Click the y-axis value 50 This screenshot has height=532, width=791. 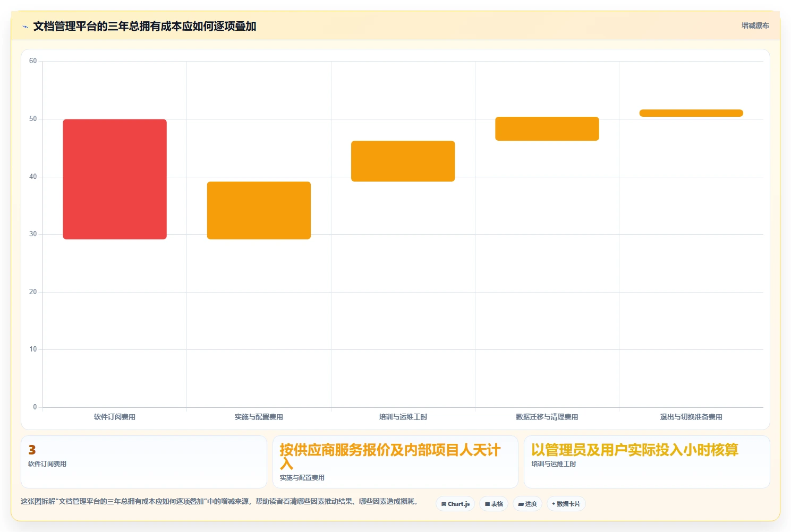click(33, 119)
